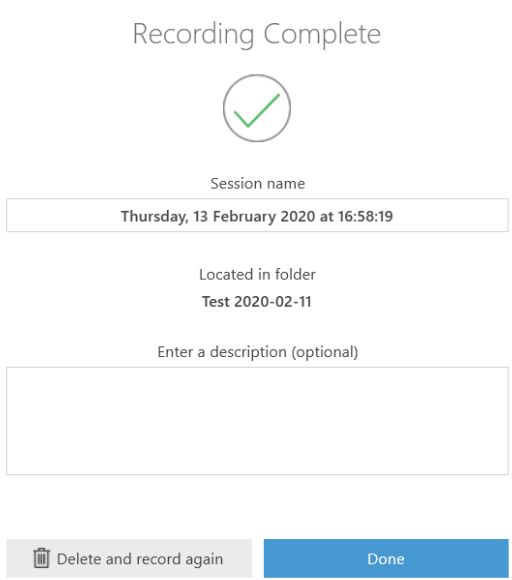Click February in the session name field
The image size is (512, 580).
pos(244,216)
